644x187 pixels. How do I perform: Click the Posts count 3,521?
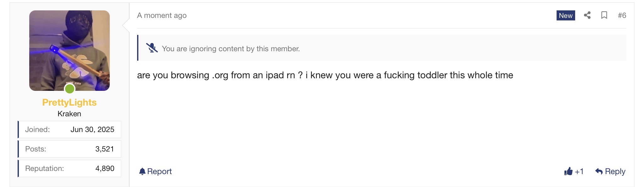coord(105,149)
